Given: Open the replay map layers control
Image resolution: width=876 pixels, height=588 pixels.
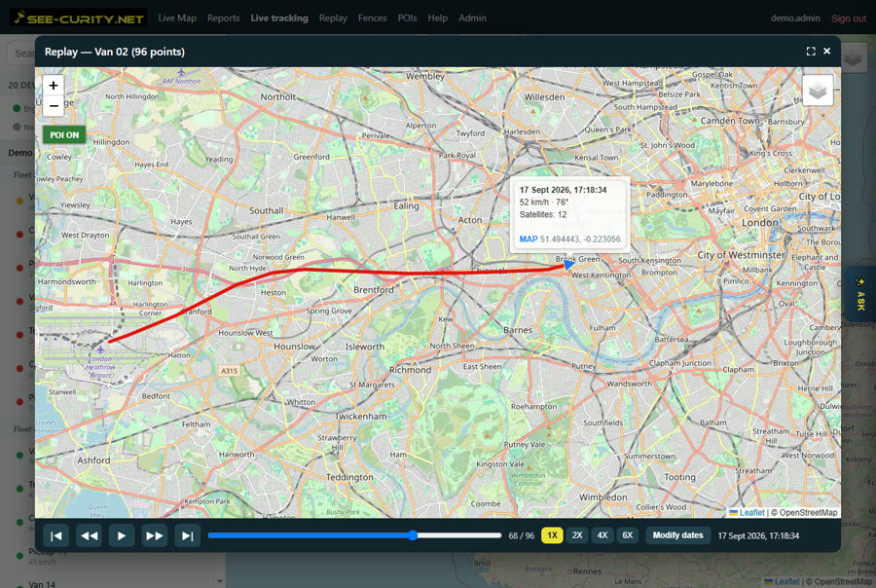Looking at the screenshot, I should point(818,91).
